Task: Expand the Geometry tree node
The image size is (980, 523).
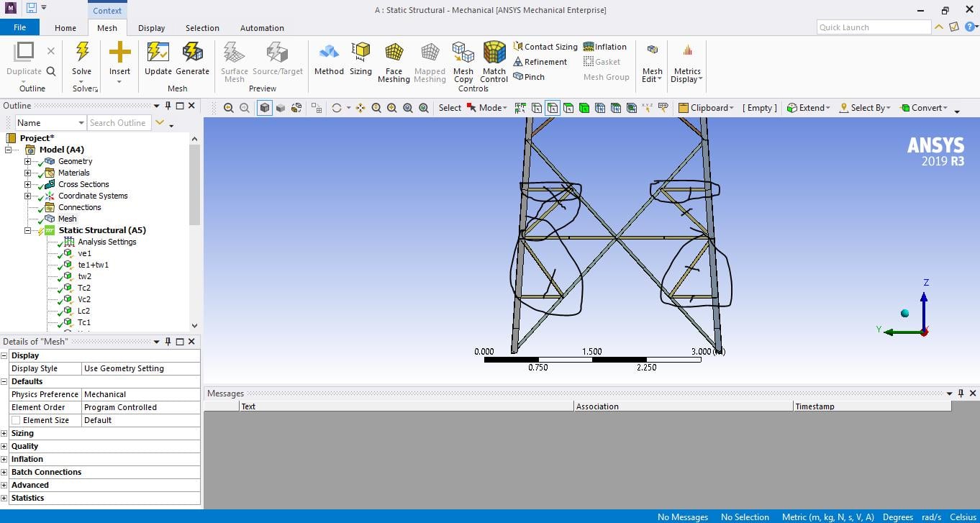Action: (x=27, y=161)
